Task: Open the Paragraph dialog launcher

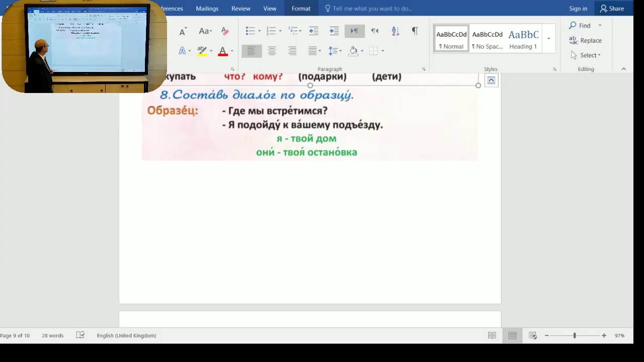Action: click(x=424, y=69)
